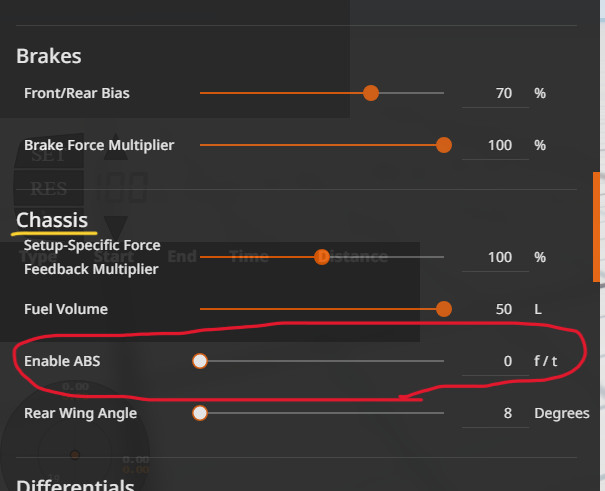Click the Fuel Volume label
The height and width of the screenshot is (491, 605).
click(x=66, y=309)
